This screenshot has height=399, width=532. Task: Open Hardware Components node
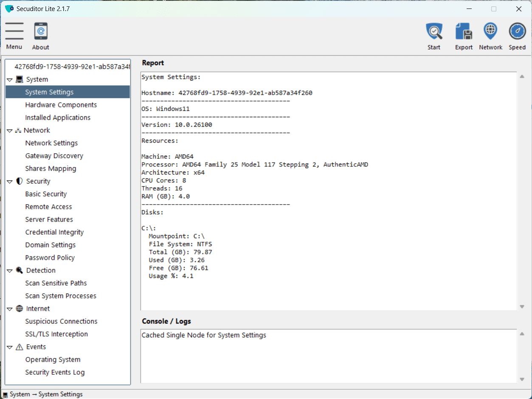(x=61, y=105)
